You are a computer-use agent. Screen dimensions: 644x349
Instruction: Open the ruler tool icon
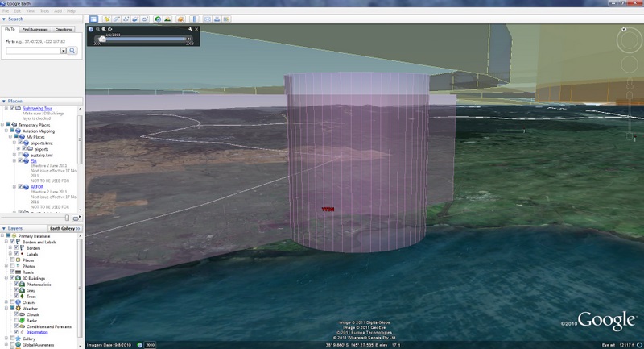point(194,19)
